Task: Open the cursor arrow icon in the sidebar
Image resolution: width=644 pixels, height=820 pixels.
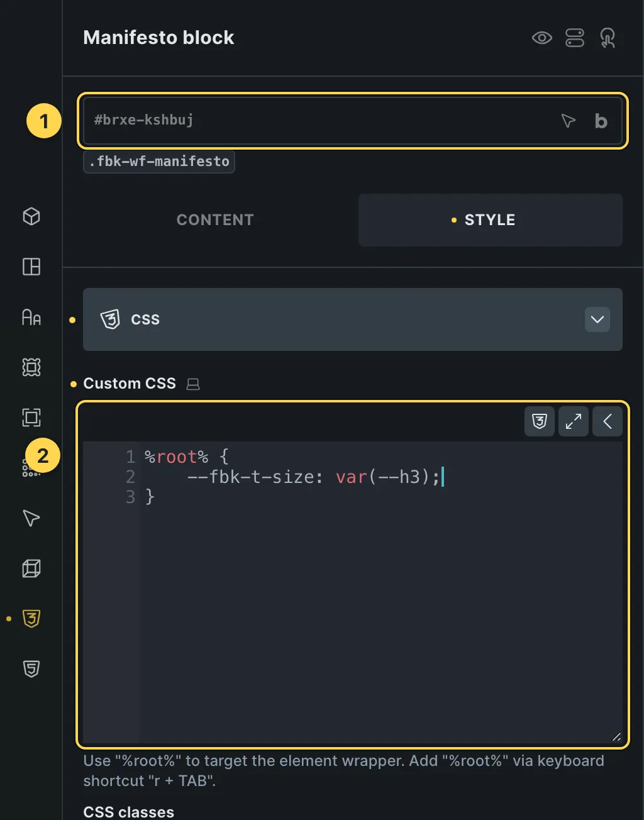Action: (x=31, y=518)
